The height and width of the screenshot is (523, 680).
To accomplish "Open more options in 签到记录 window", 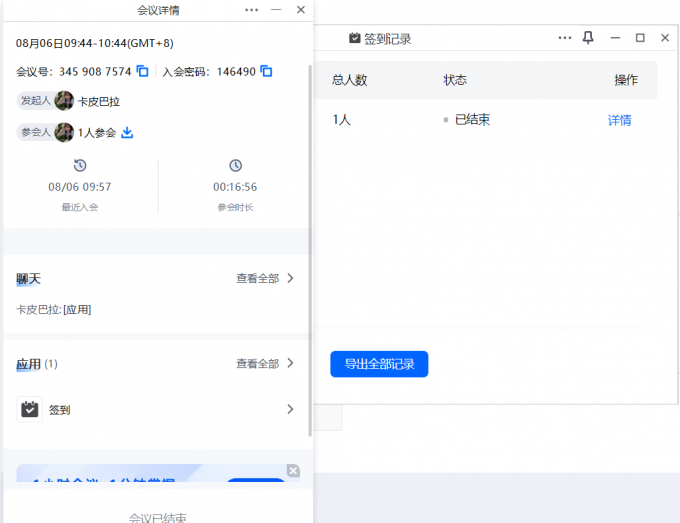I will click(565, 38).
